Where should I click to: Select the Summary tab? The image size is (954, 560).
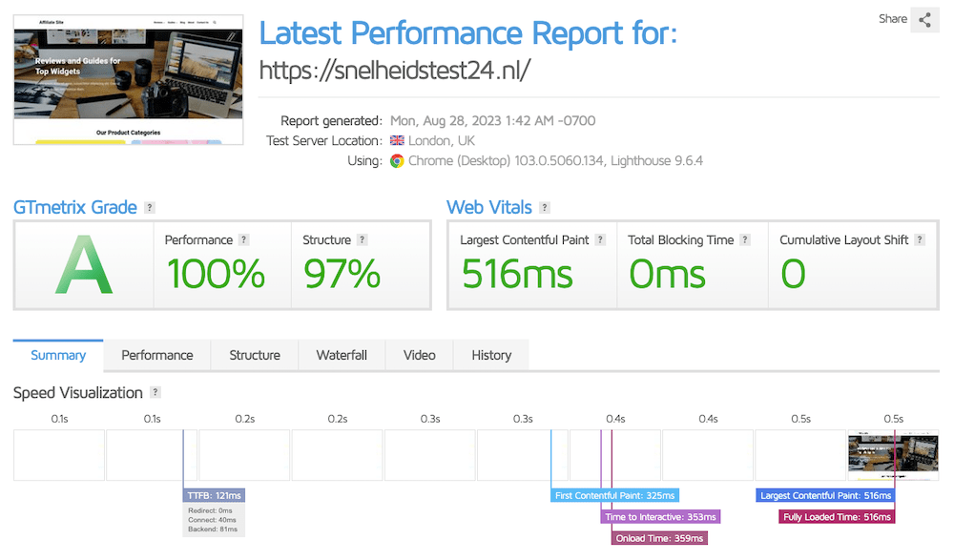click(x=58, y=355)
